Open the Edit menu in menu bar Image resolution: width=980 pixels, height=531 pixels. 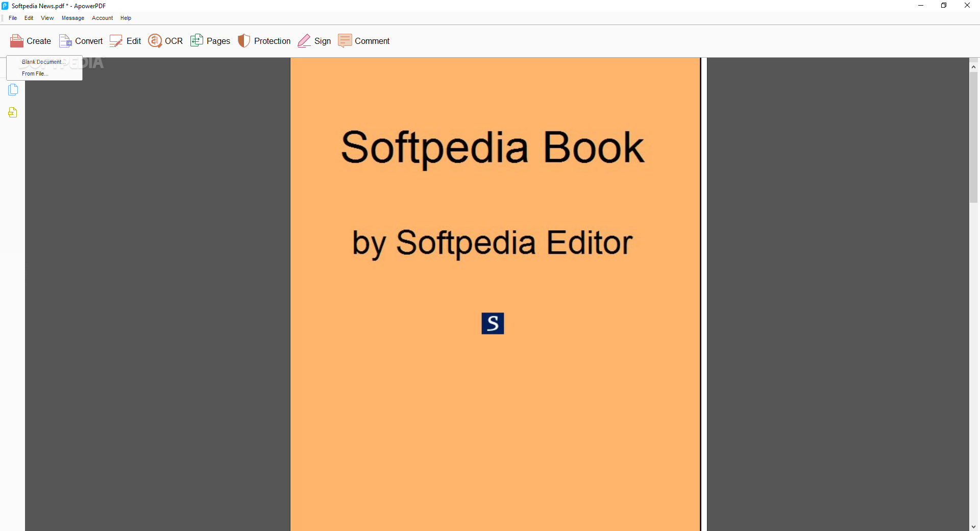click(x=29, y=18)
